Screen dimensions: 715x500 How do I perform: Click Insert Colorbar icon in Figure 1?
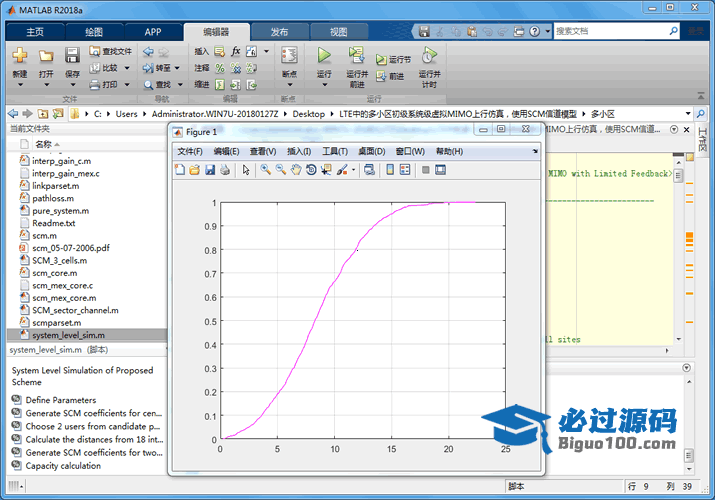tap(390, 170)
